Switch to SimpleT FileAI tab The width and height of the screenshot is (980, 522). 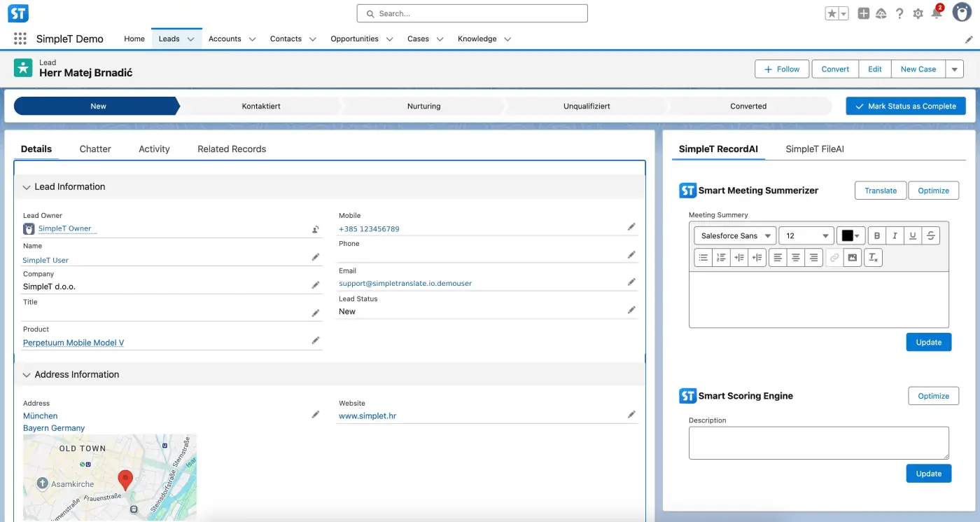815,149
